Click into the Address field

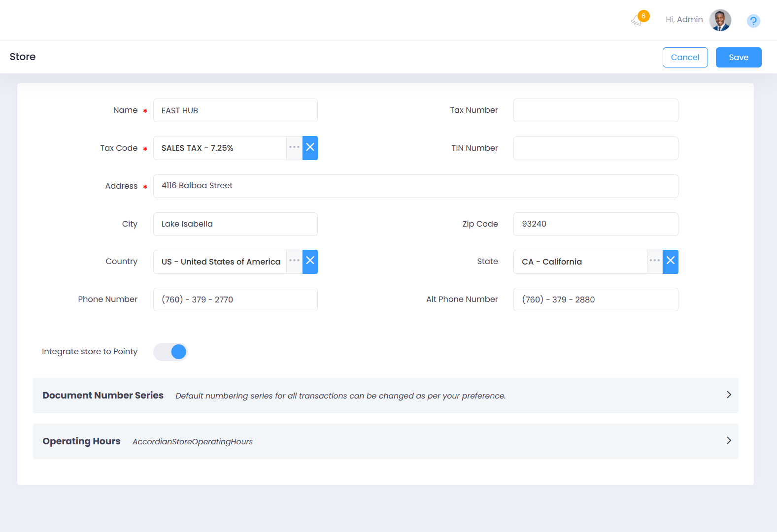(415, 186)
